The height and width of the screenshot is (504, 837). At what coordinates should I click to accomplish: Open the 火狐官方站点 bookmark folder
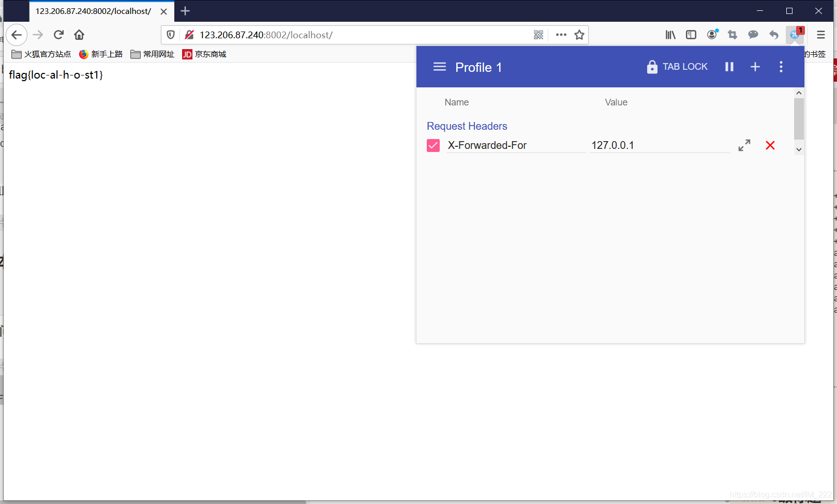coord(41,54)
